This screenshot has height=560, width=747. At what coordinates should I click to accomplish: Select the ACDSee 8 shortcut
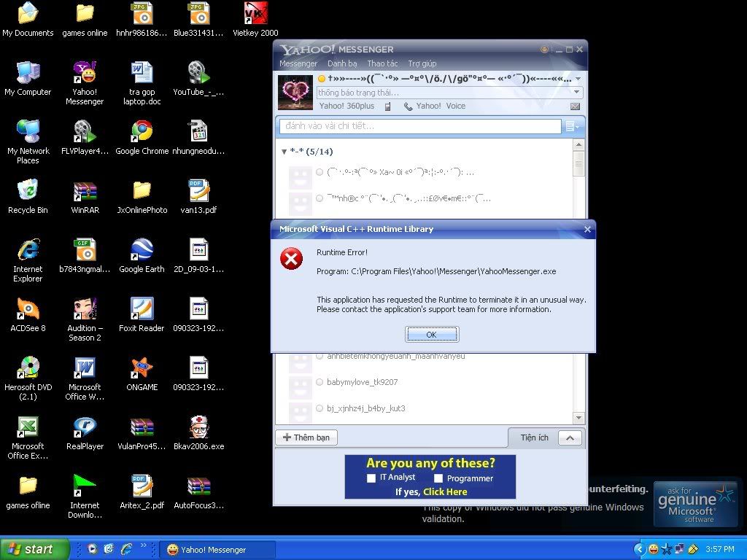point(28,315)
